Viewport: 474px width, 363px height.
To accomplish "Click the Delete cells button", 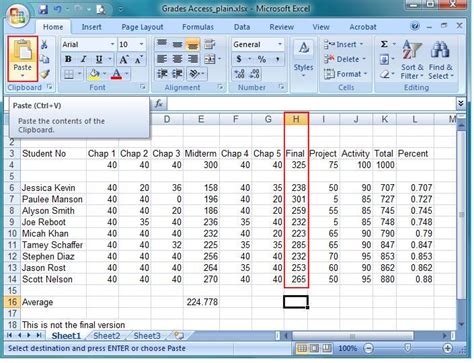I will 345,59.
